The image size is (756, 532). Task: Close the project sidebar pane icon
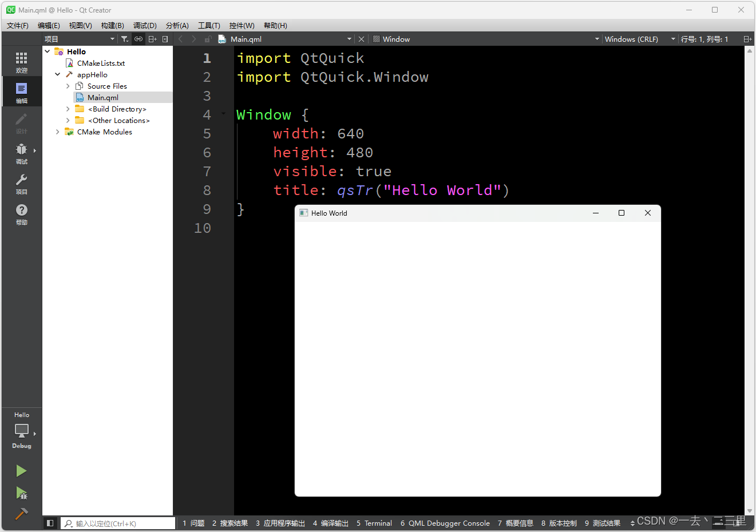point(165,39)
